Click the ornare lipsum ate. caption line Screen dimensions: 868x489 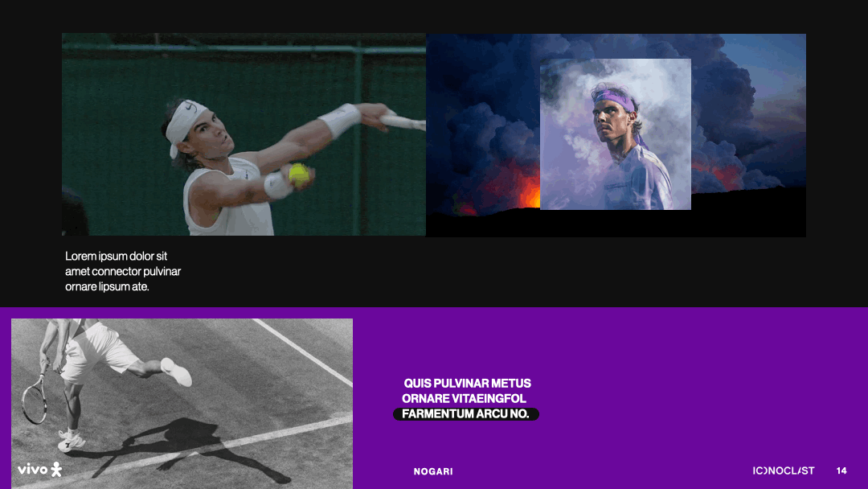pos(107,286)
